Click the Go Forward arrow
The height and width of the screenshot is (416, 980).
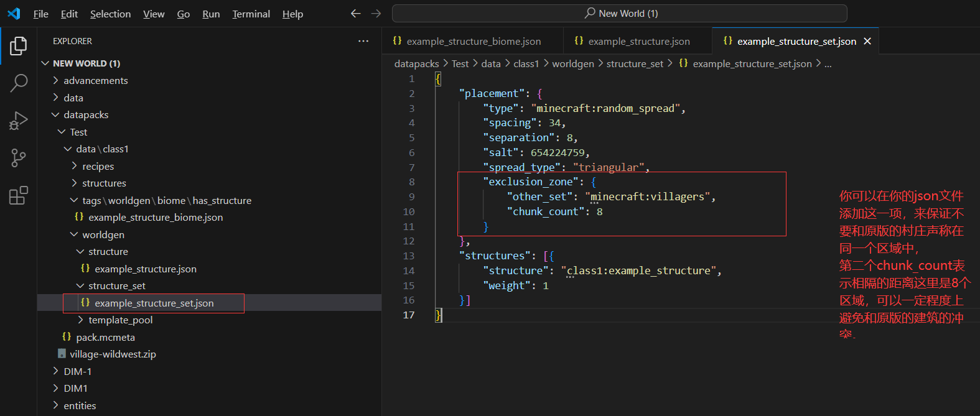pyautogui.click(x=376, y=14)
